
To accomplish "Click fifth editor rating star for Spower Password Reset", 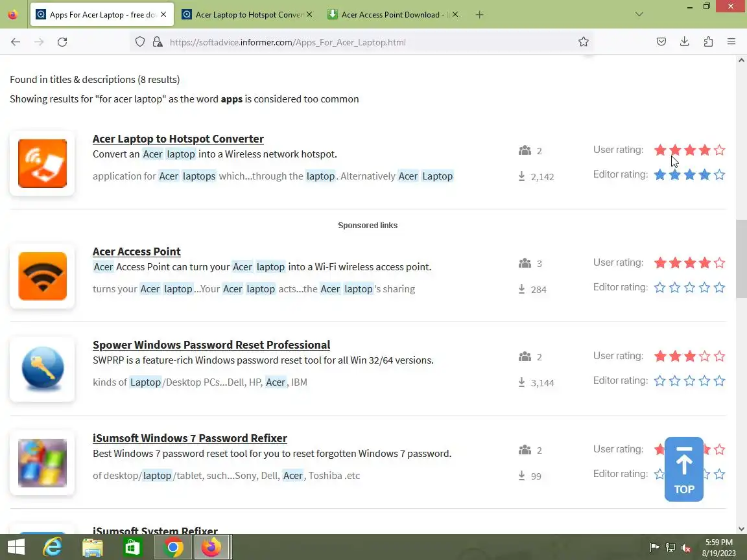I will [x=719, y=381].
